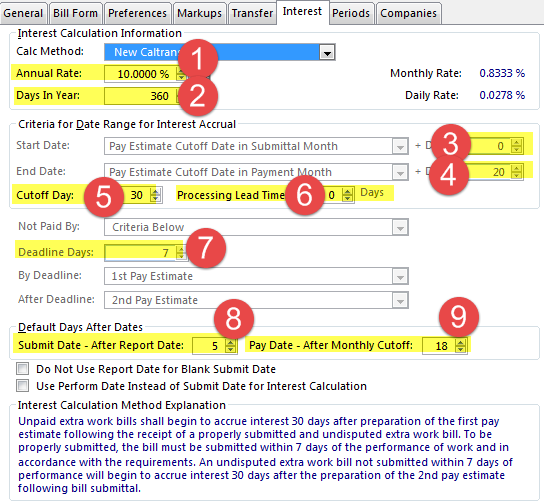Increase Processing Lead Time days spinner
Viewport: 544px width, 503px height.
pos(347,192)
